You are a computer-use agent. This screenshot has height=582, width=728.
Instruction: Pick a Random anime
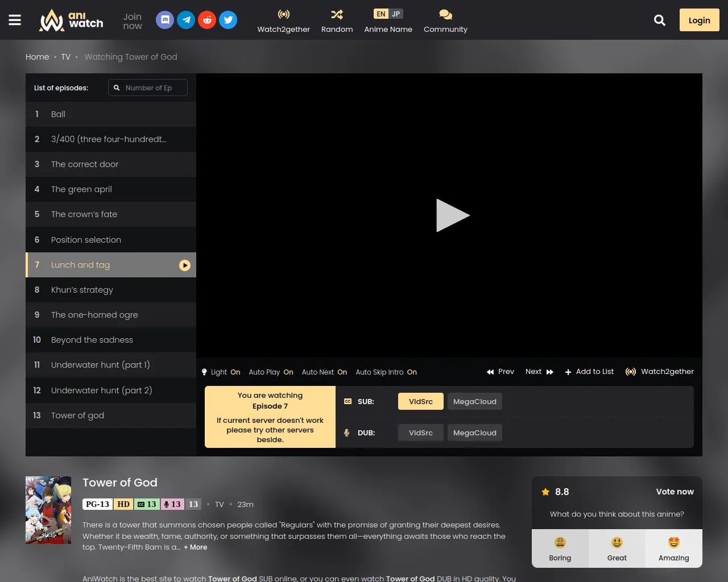tap(337, 21)
